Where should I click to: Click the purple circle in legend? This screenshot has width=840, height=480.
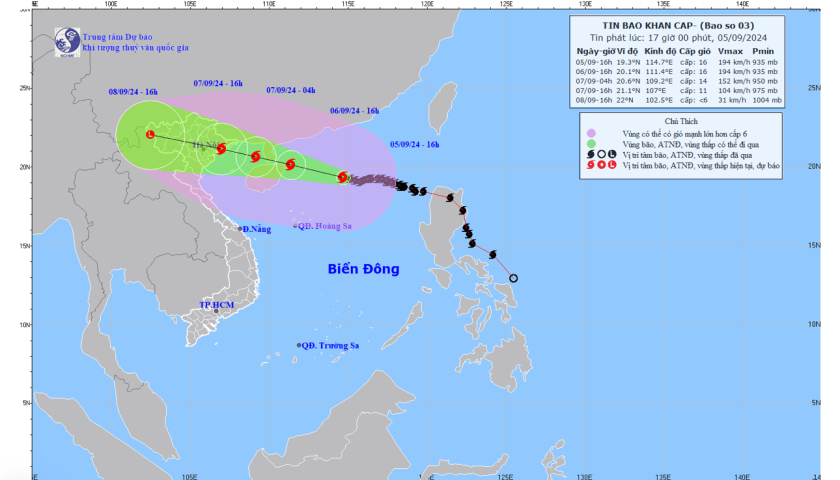(593, 133)
